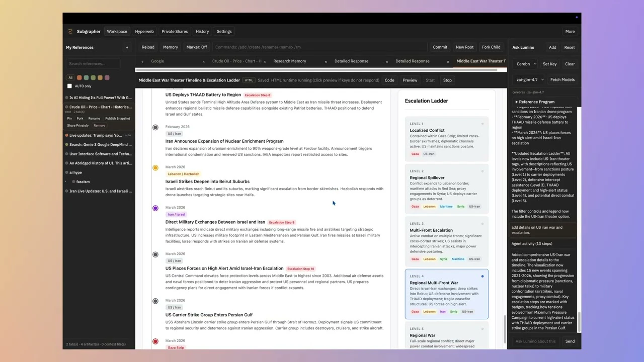Click the yellow Israeli Strikes timeline marker
Viewport: 644px width, 362px height.
coord(155,167)
